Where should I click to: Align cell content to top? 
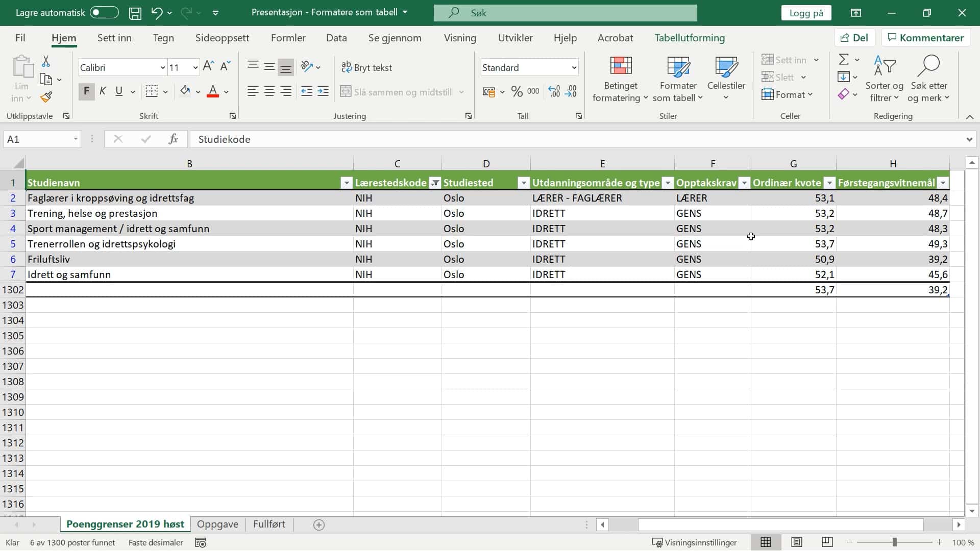click(253, 67)
